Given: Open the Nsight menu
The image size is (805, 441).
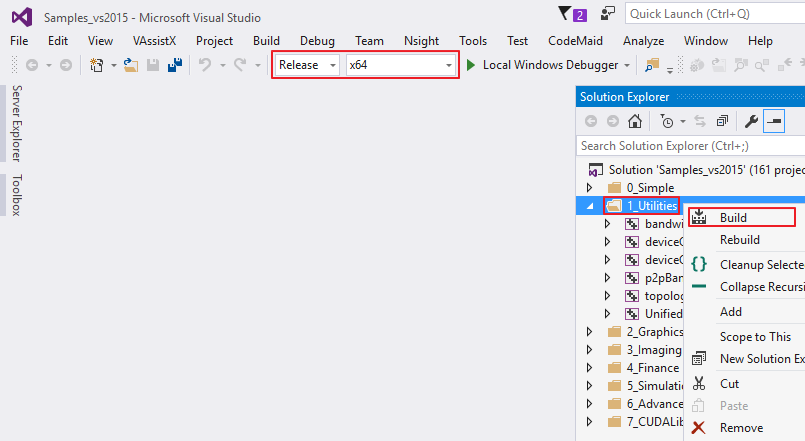Looking at the screenshot, I should click(421, 41).
